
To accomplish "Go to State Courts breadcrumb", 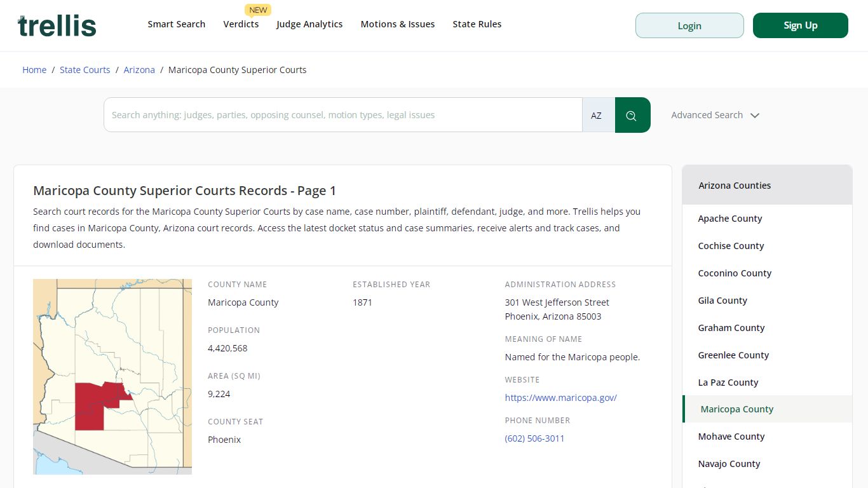I will (85, 70).
